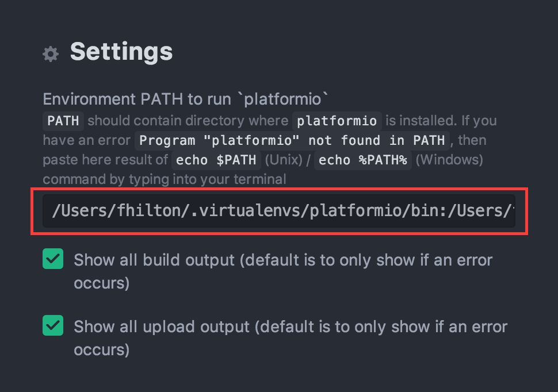The image size is (558, 392).
Task: Focus the Environment PATH input field
Action: (x=279, y=211)
